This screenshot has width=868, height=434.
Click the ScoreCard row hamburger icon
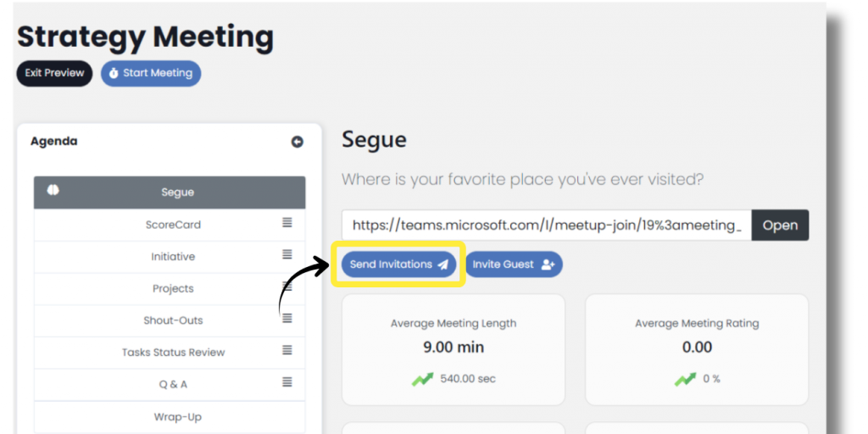coord(287,223)
